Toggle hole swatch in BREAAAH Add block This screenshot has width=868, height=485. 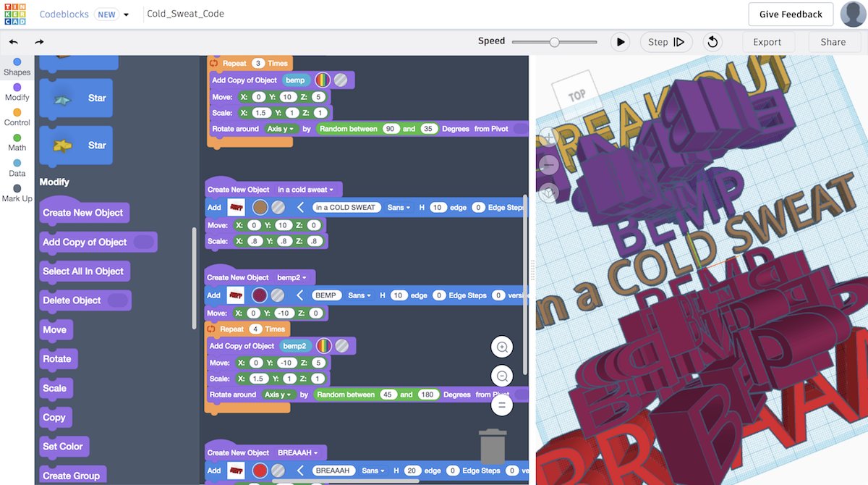click(278, 471)
